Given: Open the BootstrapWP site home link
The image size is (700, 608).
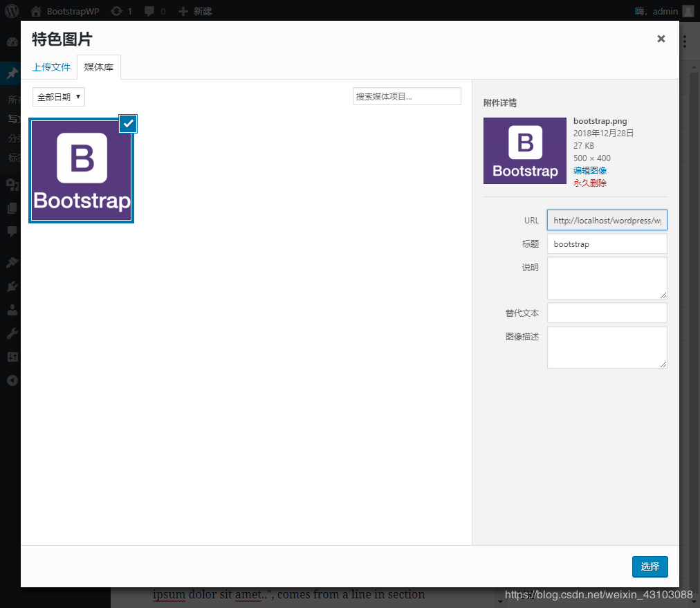Looking at the screenshot, I should click(65, 11).
